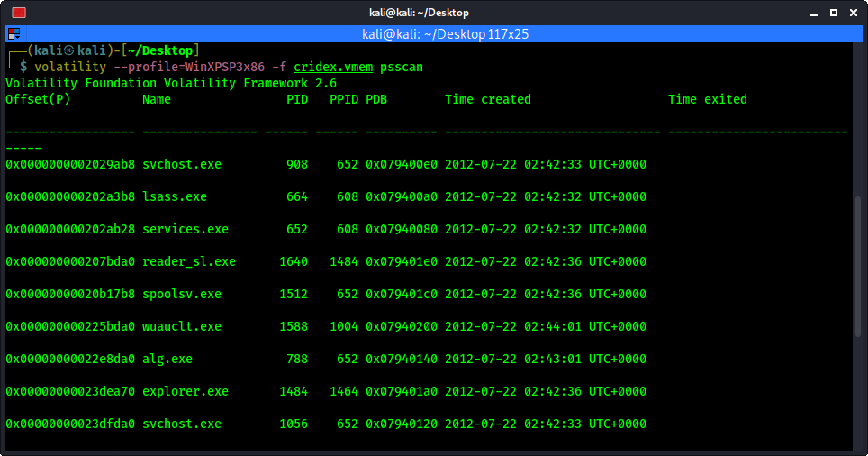
Task: Click the 'services.exe' process name
Action: (x=185, y=230)
